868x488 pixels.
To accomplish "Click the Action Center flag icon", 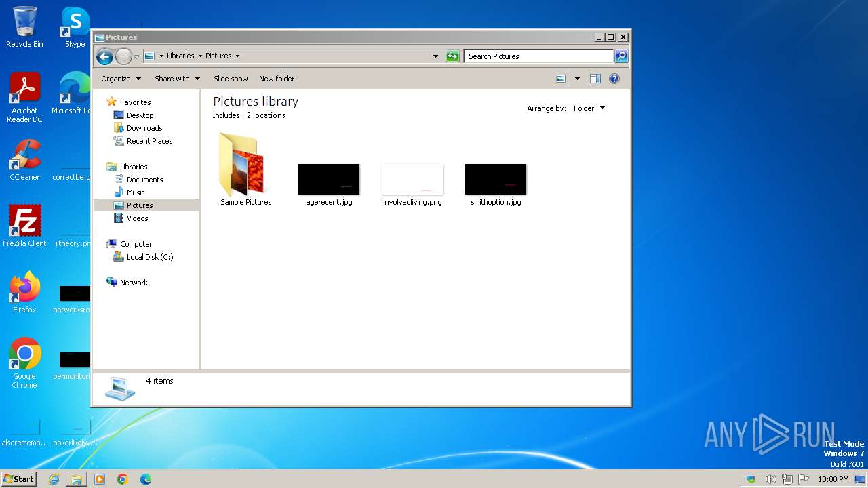I will coord(804,479).
